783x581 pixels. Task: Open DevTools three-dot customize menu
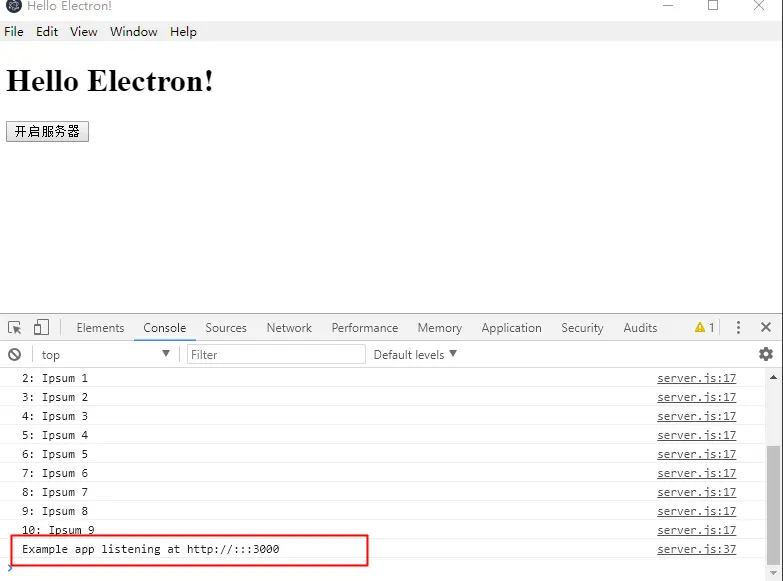[x=738, y=328]
